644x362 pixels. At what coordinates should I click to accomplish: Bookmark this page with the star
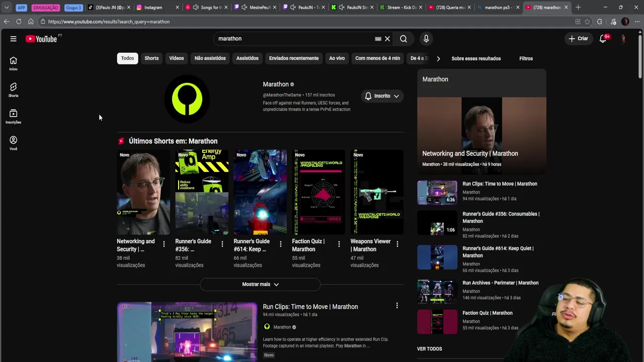(x=587, y=22)
